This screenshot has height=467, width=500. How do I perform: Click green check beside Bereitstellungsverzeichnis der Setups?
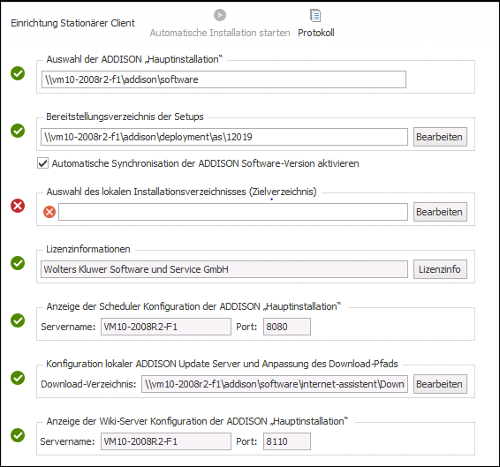coord(18,130)
